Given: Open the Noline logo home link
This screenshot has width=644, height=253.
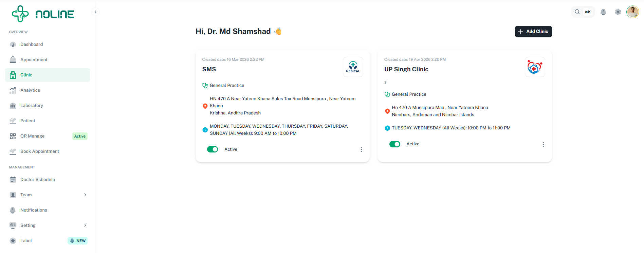Looking at the screenshot, I should 43,14.
